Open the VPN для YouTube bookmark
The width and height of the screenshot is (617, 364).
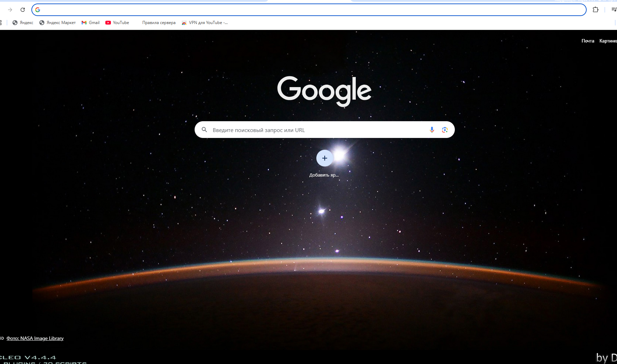pos(205,23)
